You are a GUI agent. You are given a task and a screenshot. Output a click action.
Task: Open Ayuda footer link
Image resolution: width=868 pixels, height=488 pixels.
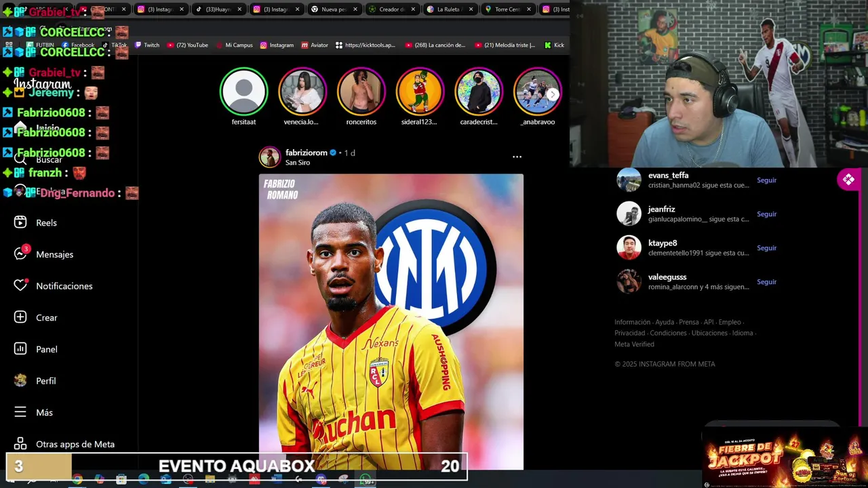665,322
